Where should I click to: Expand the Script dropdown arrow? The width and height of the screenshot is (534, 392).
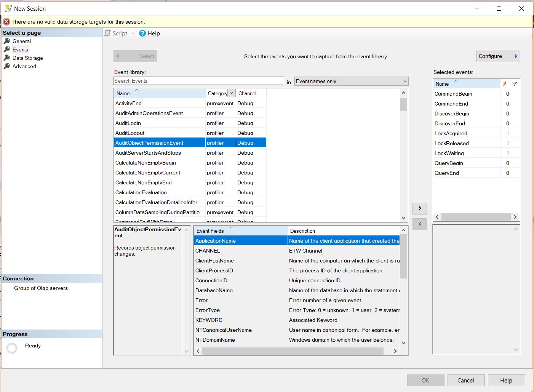coord(133,34)
